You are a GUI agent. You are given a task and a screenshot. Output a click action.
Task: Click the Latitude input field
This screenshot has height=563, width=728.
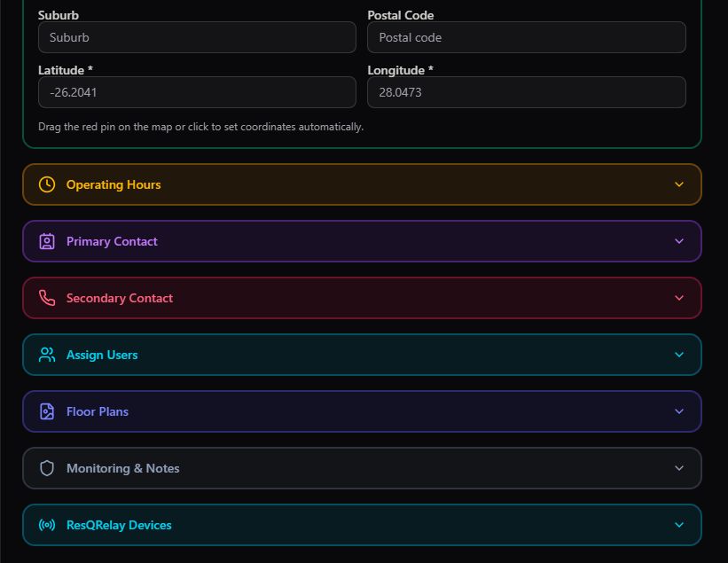pos(197,92)
